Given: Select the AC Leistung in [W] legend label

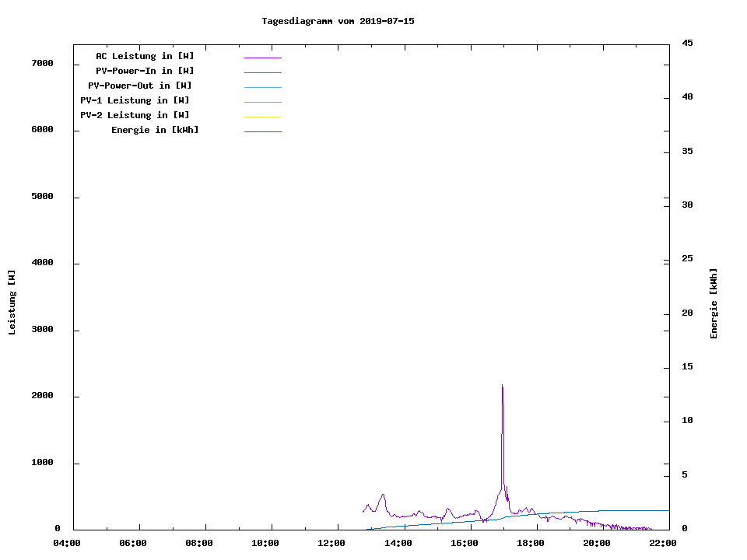Looking at the screenshot, I should point(145,56).
